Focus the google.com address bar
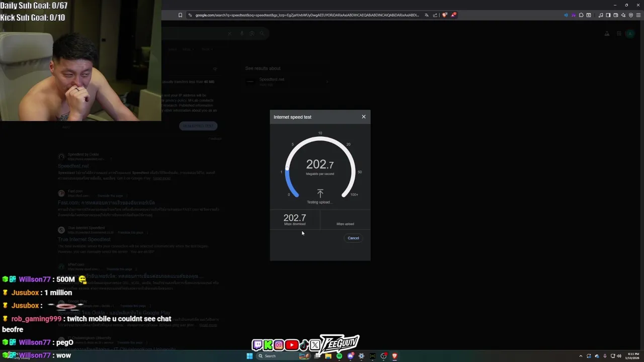The height and width of the screenshot is (362, 644). click(x=307, y=15)
